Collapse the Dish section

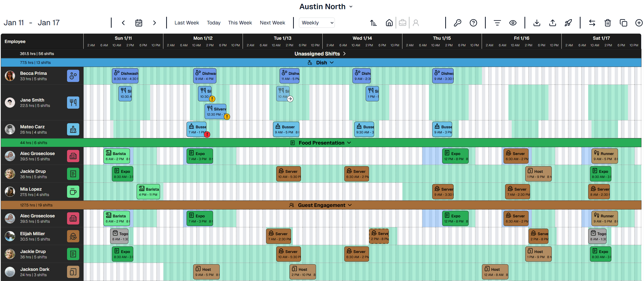(x=321, y=63)
